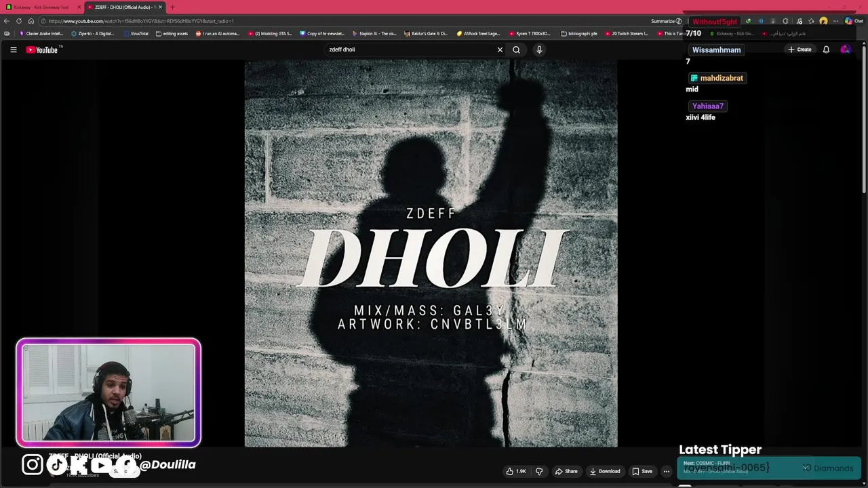
Task: Open '(2) Modding GTA S...' bookmark
Action: tap(270, 33)
